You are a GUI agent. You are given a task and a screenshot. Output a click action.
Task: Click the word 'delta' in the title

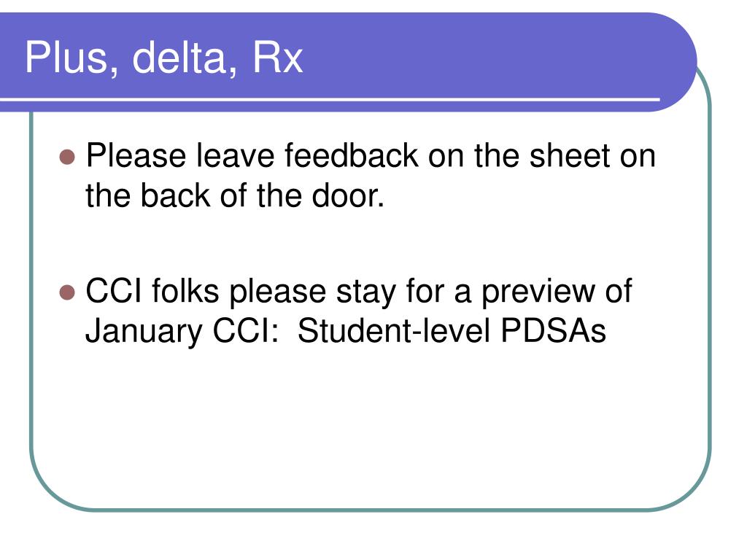(x=185, y=58)
